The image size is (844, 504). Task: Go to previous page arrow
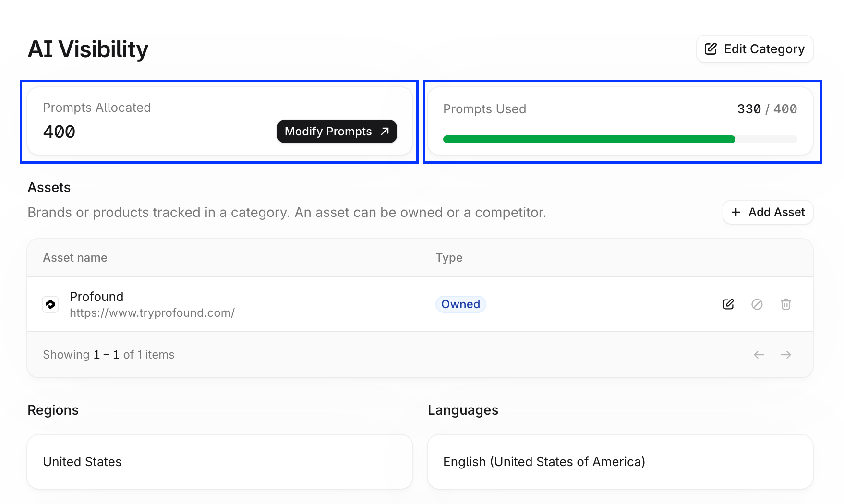point(759,355)
